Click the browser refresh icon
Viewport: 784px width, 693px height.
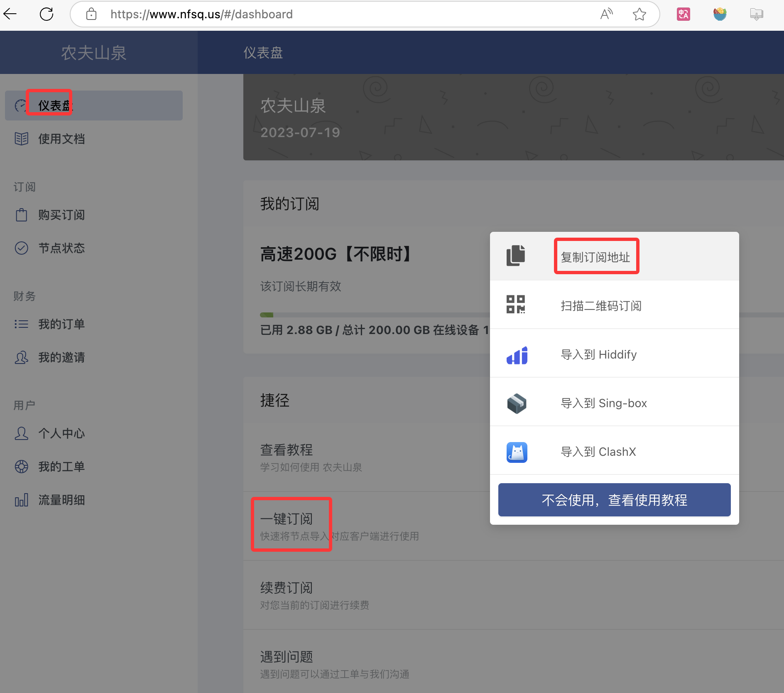(47, 14)
